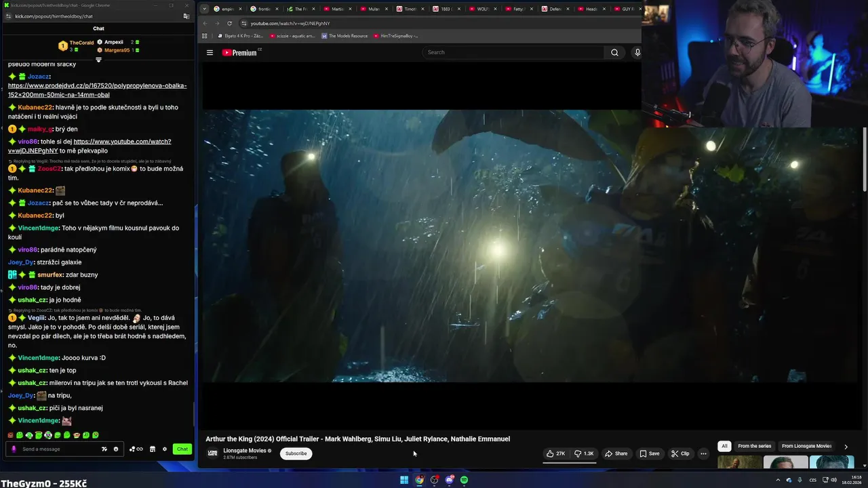Close the Martian browser tab

(x=349, y=9)
